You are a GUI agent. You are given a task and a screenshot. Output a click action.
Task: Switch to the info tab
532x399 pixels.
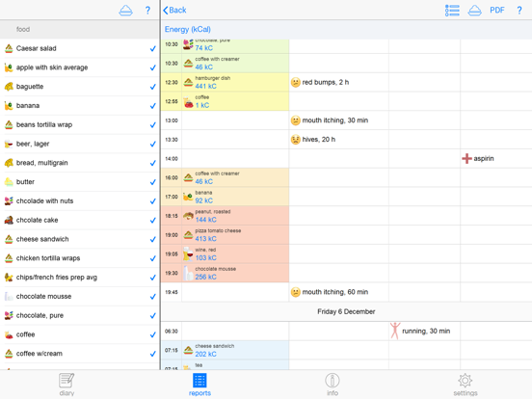click(332, 385)
